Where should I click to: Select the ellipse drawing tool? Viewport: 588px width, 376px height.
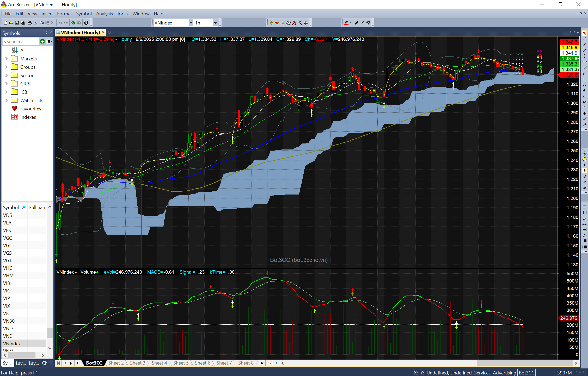pos(585,85)
